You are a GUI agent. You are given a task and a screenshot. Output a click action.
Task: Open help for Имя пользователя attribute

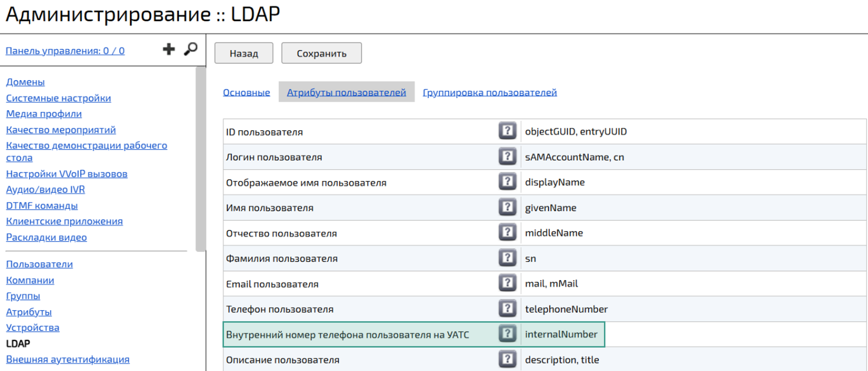[507, 207]
